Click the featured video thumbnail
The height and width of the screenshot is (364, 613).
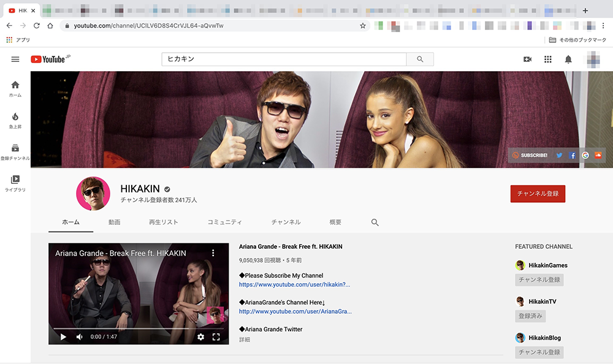coord(139,294)
